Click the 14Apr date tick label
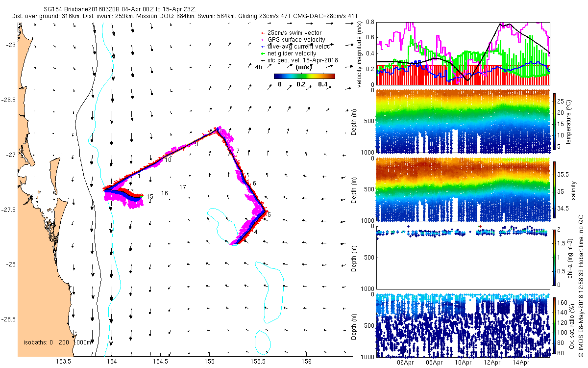The image size is (588, 368). tap(521, 364)
